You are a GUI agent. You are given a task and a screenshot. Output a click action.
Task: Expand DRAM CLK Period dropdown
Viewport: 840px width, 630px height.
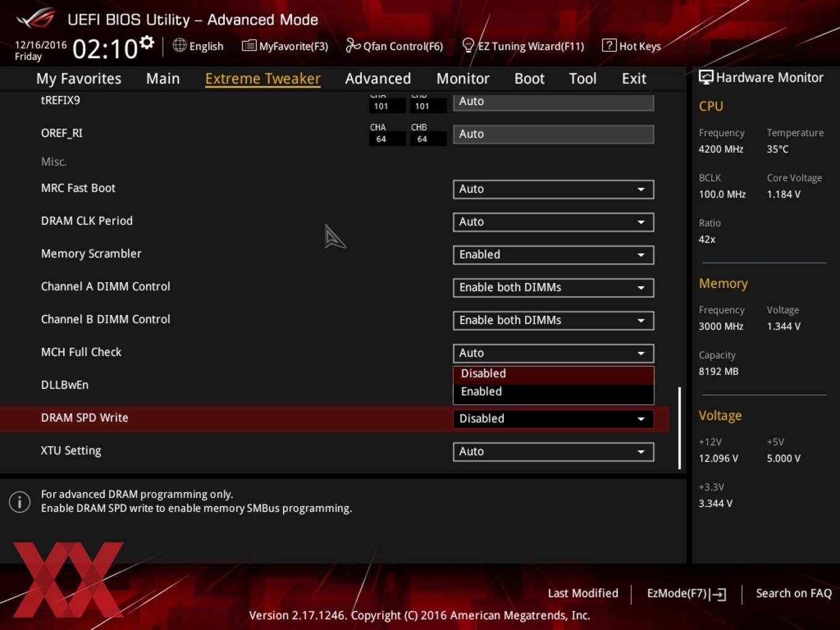tap(553, 222)
